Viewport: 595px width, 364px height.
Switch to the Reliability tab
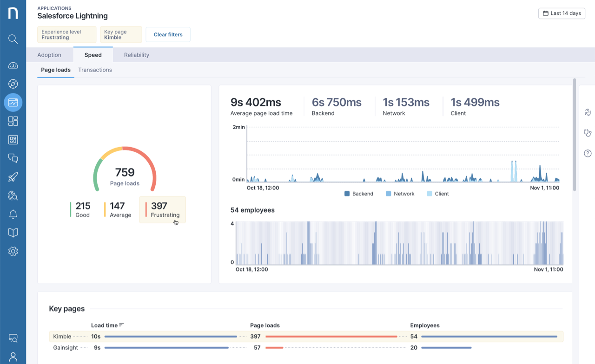tap(137, 55)
